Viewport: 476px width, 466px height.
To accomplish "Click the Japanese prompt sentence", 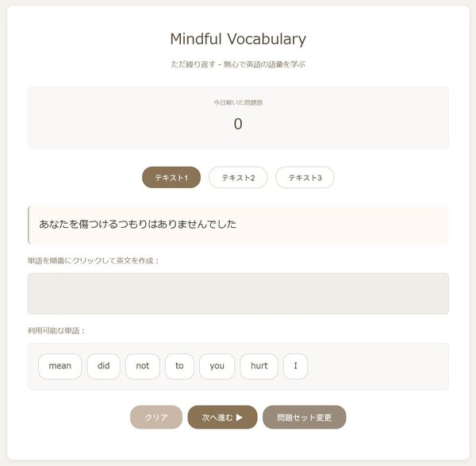I will click(138, 224).
